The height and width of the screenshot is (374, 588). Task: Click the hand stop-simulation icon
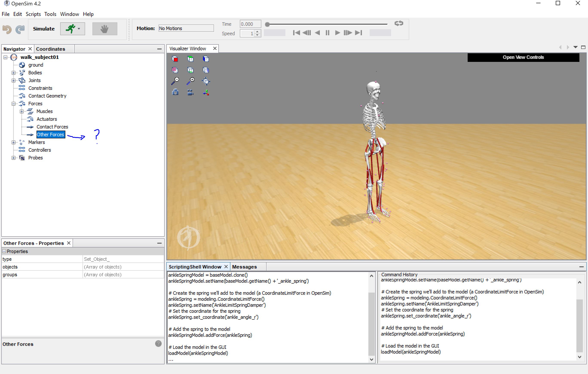(104, 29)
